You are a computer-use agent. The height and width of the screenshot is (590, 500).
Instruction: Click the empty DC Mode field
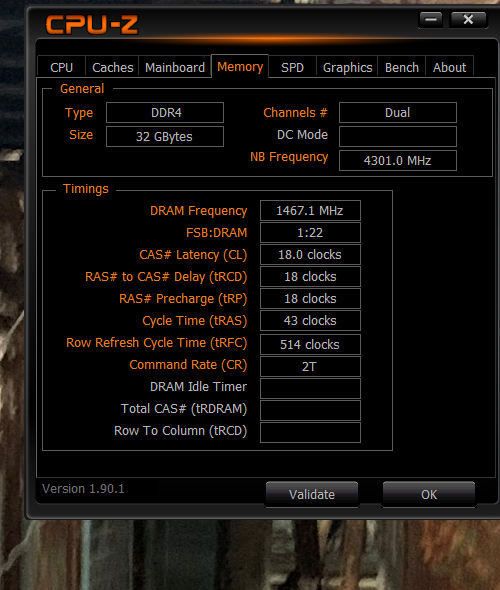click(x=398, y=136)
